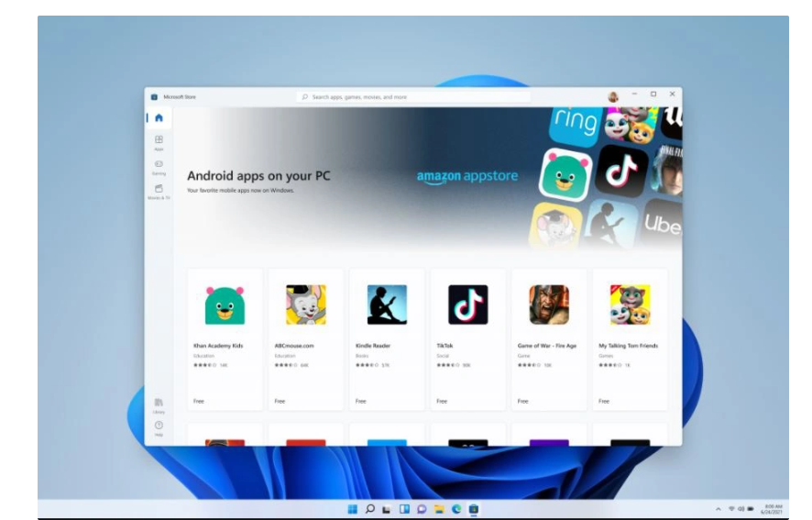
Task: Click the ABCmouse icon in banner
Action: pyautogui.click(x=555, y=226)
